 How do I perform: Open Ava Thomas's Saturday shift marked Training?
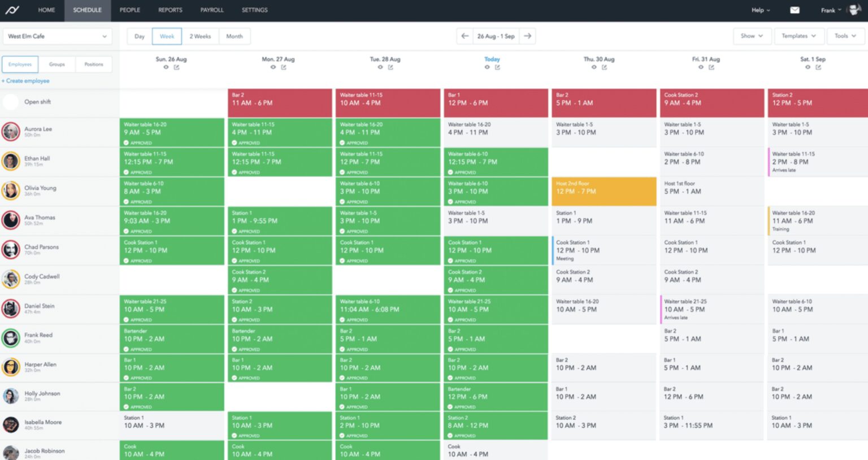(818, 221)
